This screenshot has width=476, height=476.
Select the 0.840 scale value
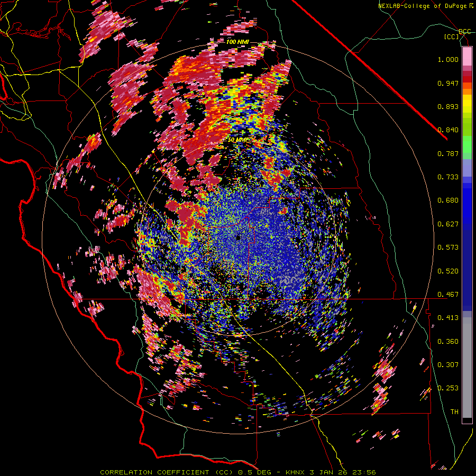tap(448, 130)
